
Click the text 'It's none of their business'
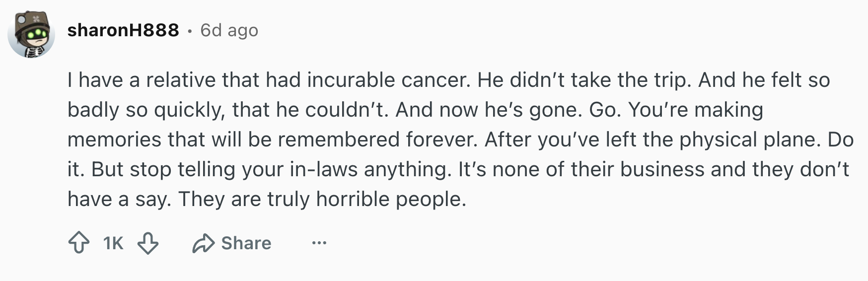point(581,169)
